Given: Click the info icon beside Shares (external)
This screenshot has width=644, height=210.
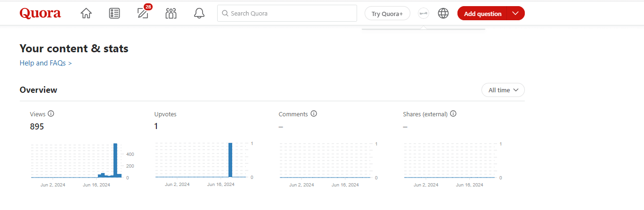Looking at the screenshot, I should point(453,114).
